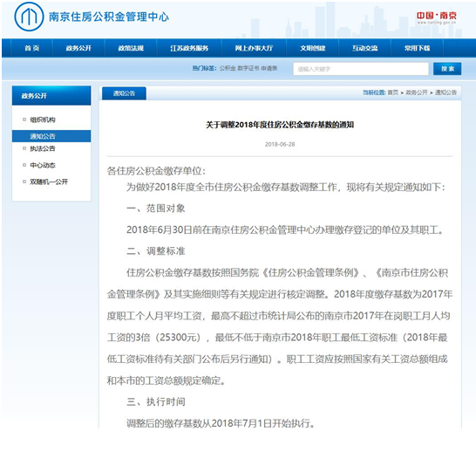Open 中心动态 in the left sidebar

pyautogui.click(x=43, y=165)
